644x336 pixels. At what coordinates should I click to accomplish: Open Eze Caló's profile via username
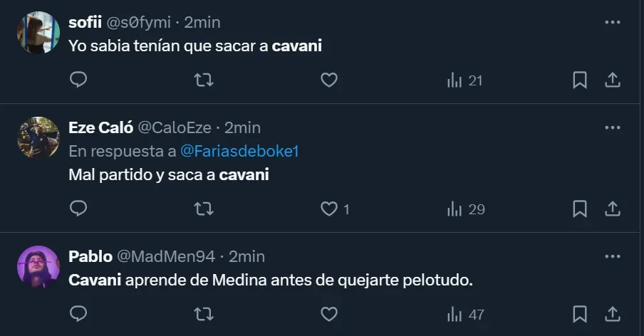pyautogui.click(x=174, y=127)
